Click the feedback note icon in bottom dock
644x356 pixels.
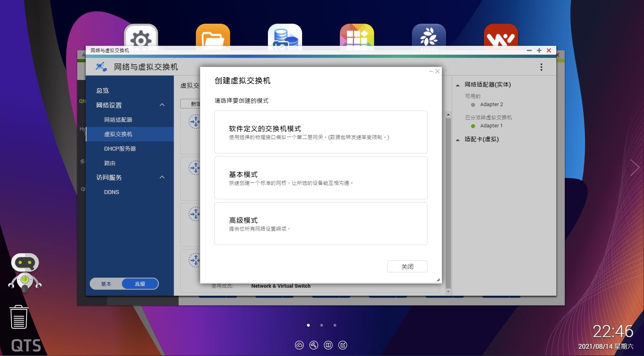click(343, 345)
